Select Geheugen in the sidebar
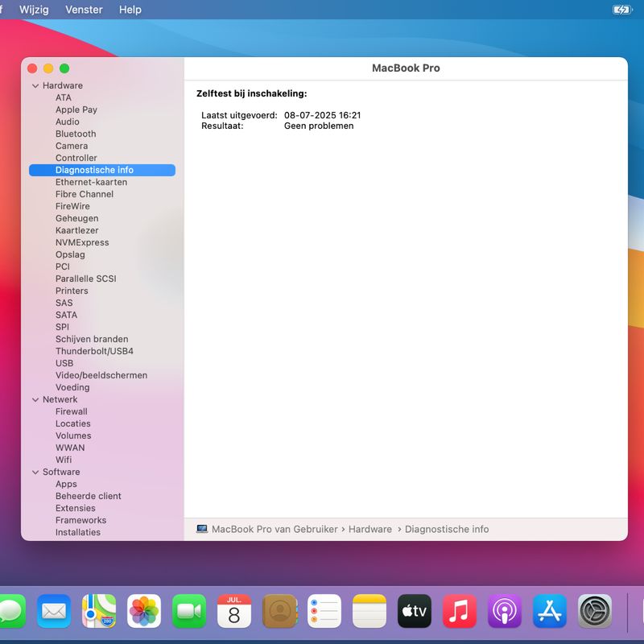Image resolution: width=644 pixels, height=644 pixels. 76,218
